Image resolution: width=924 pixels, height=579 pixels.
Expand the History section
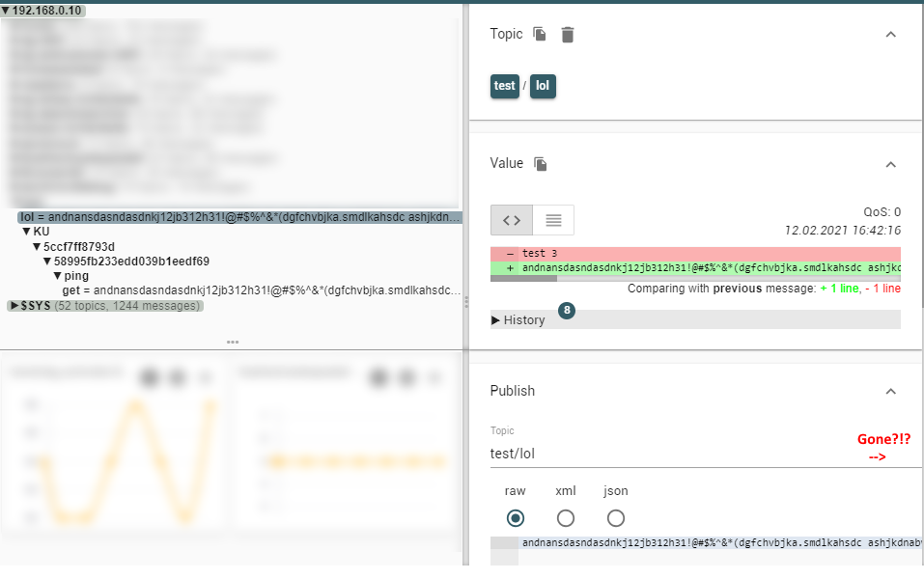[495, 319]
